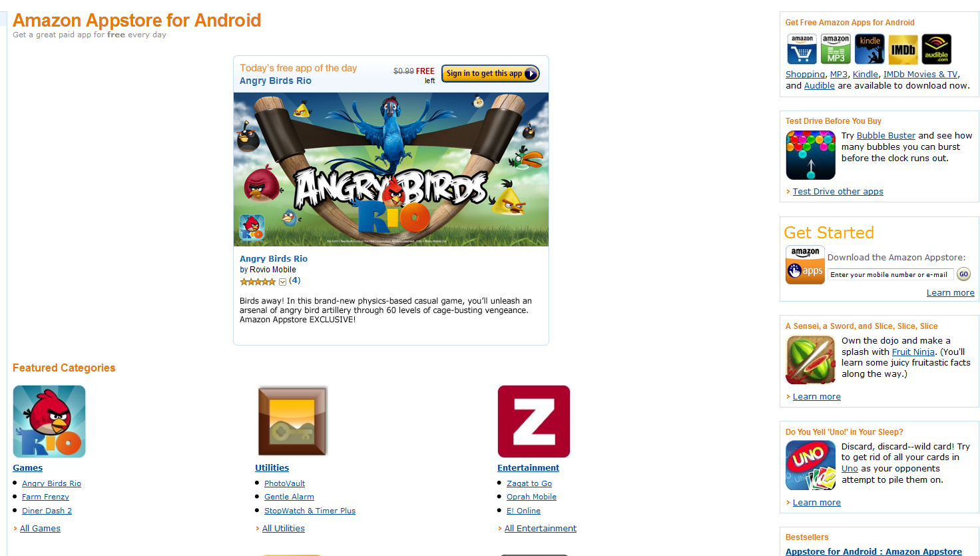Click the mobile number or e-mail field
The height and width of the screenshot is (556, 980).
891,274
